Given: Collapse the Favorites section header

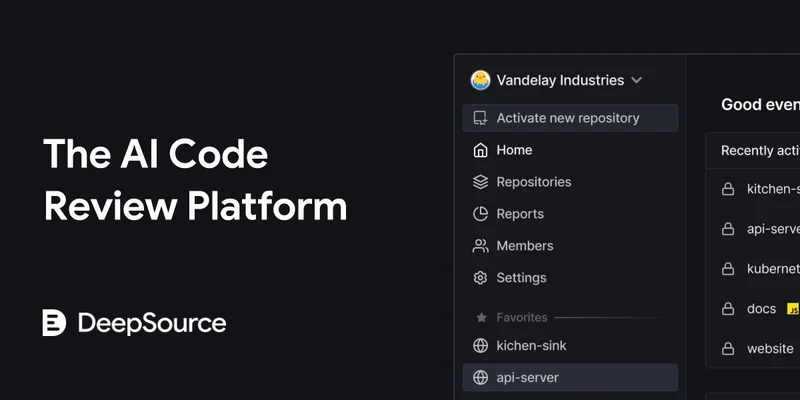Looking at the screenshot, I should pyautogui.click(x=521, y=318).
